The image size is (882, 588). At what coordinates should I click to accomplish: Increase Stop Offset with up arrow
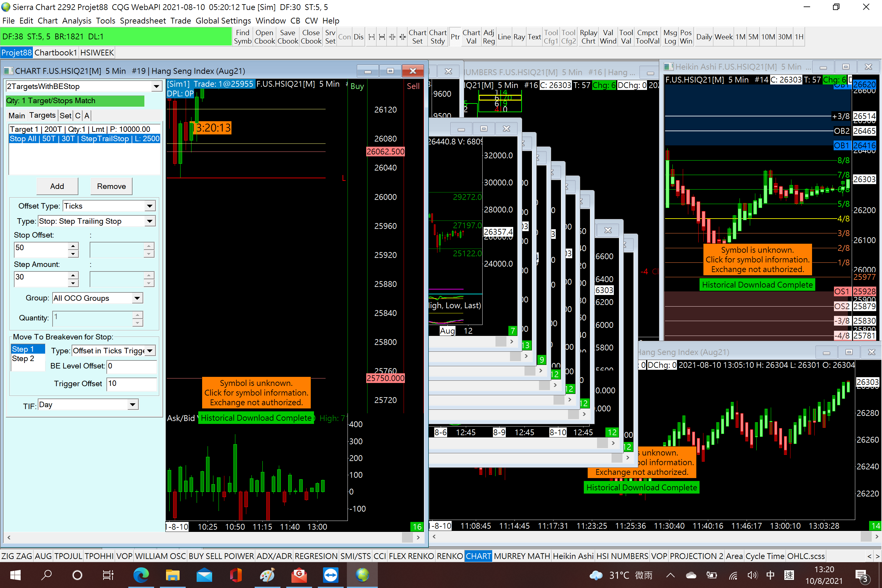coord(73,246)
